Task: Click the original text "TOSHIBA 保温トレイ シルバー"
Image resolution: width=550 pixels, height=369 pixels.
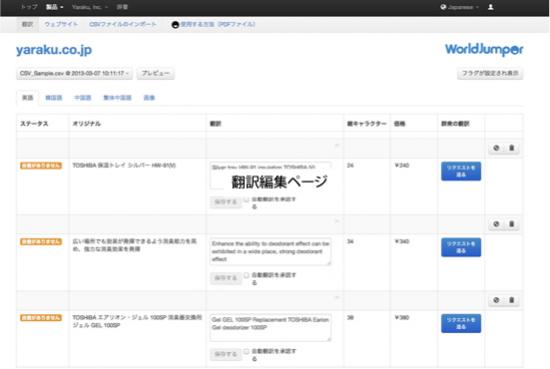Action: click(124, 165)
